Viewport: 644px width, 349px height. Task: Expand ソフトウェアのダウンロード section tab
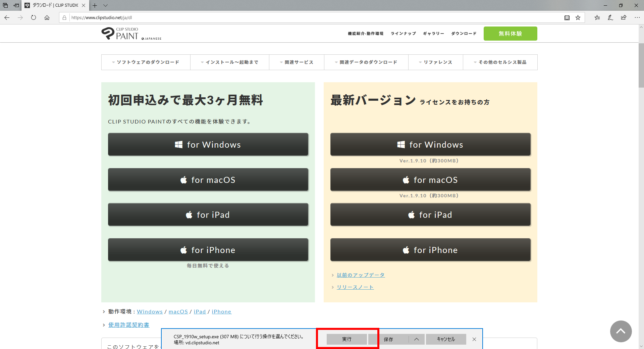click(146, 62)
